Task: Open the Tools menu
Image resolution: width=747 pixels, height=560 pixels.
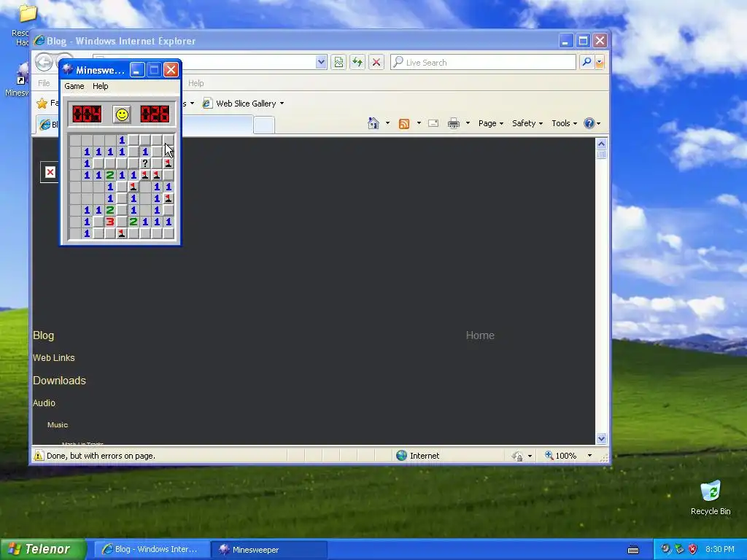Action: click(x=564, y=123)
